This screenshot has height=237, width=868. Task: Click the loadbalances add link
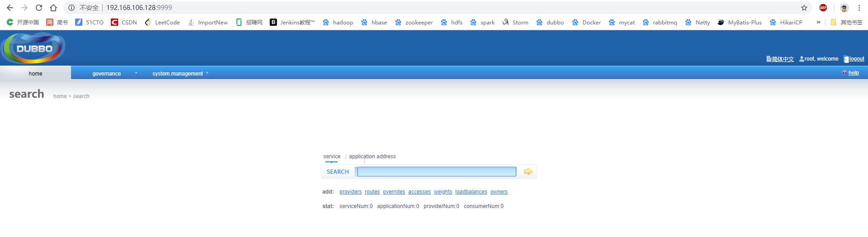click(x=471, y=192)
